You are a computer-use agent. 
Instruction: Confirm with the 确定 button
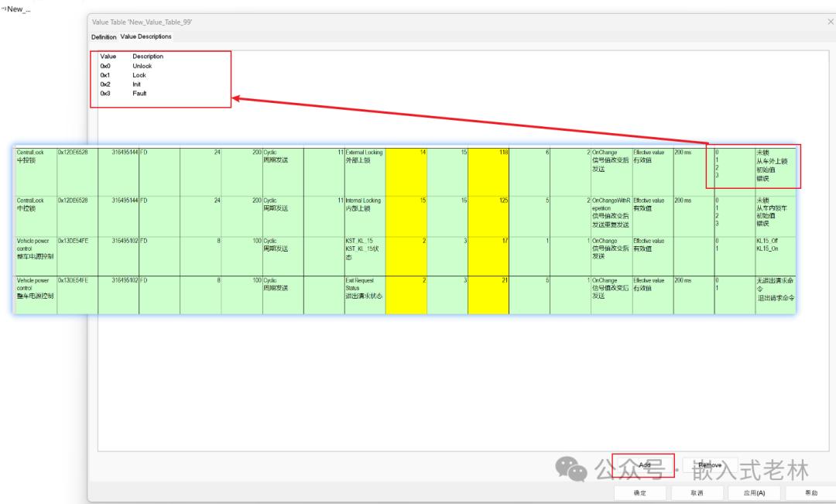coord(640,493)
